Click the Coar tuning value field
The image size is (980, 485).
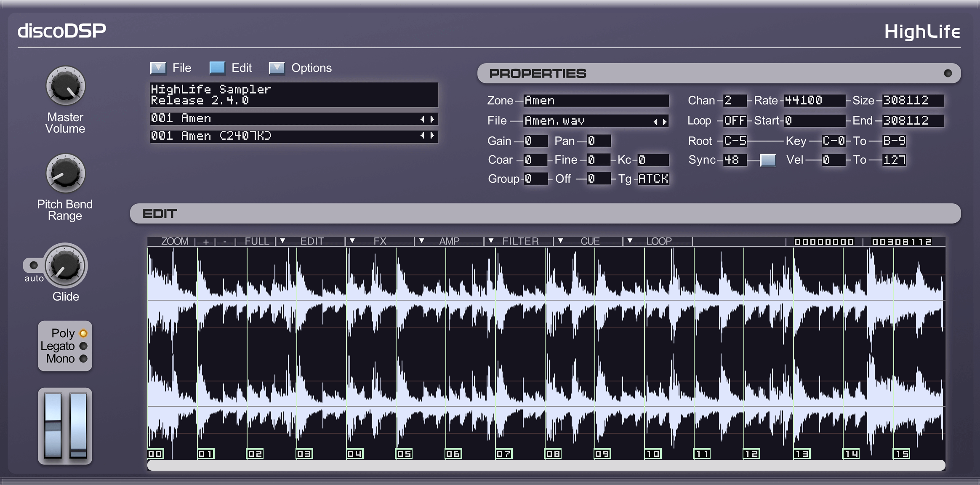535,160
